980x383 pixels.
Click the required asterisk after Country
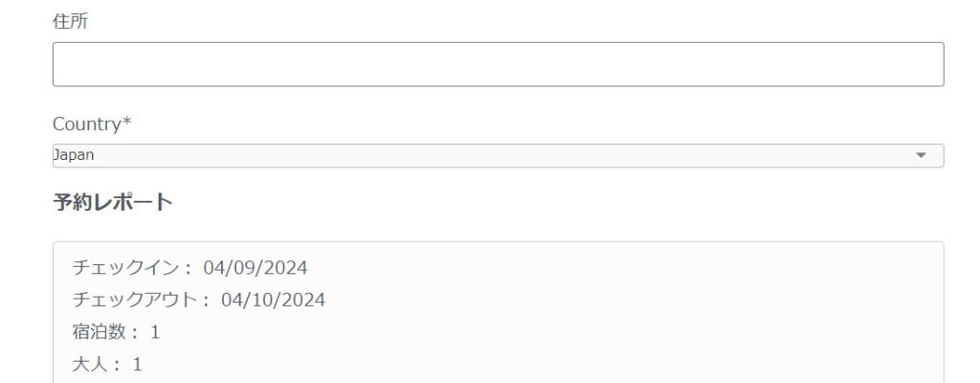[127, 124]
